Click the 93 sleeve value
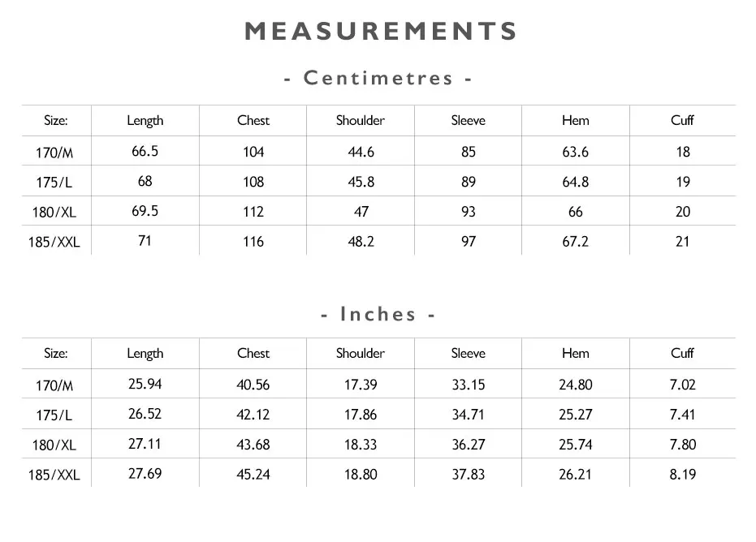The image size is (756, 542). coord(469,212)
